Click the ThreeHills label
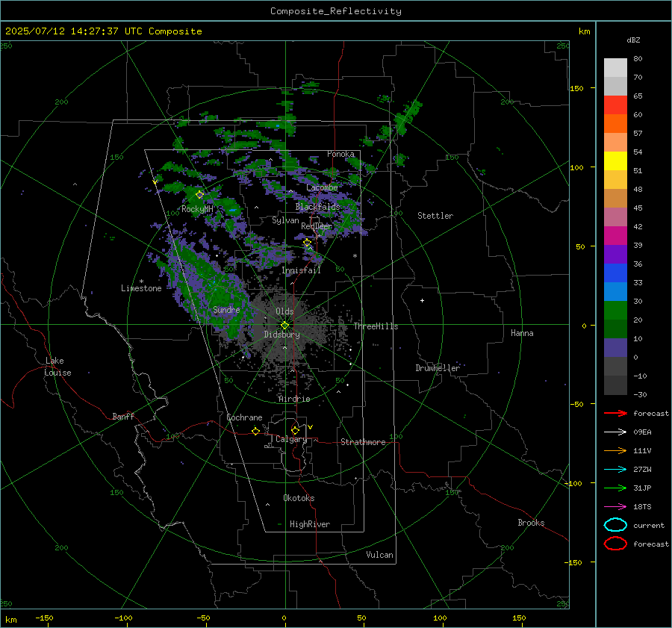This screenshot has height=628, width=672. click(x=376, y=326)
